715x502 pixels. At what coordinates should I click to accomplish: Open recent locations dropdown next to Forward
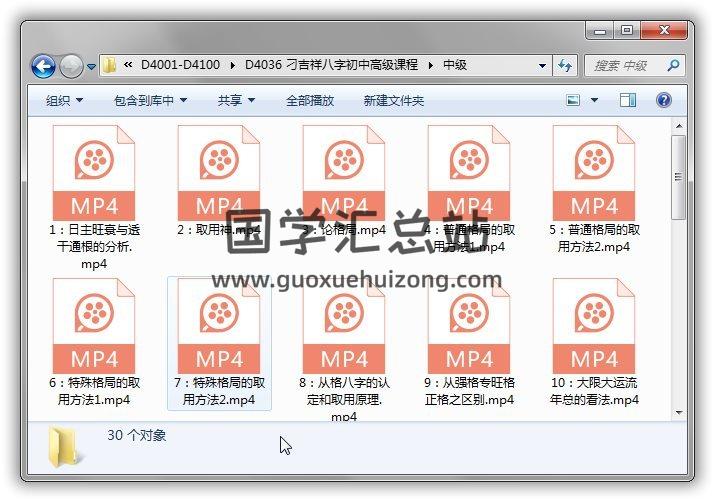(91, 67)
